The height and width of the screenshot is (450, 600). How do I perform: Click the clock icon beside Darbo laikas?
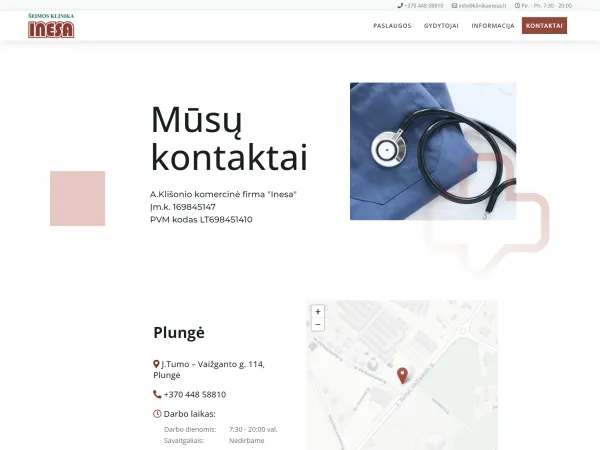(x=157, y=414)
